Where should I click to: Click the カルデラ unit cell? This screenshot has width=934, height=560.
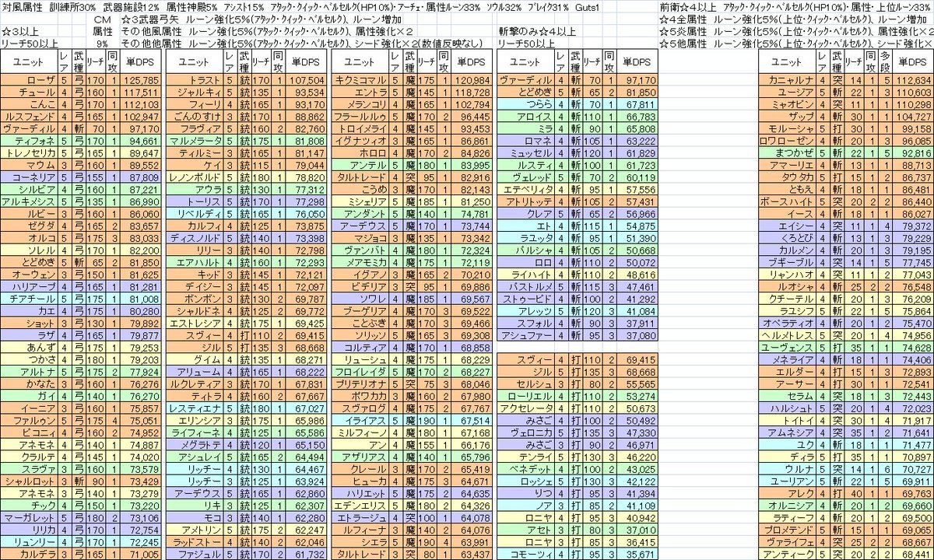[x=30, y=554]
